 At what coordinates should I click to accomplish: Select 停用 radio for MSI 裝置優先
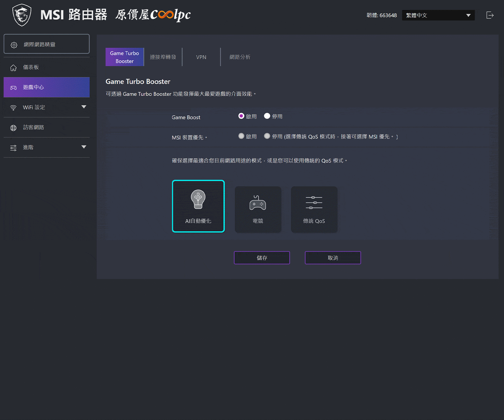[x=267, y=136]
